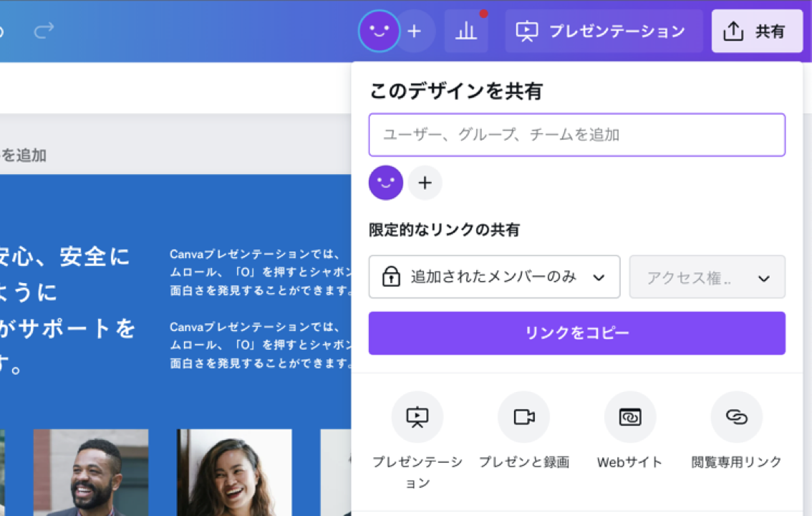Click the このデザインを共有 panel title

(x=456, y=91)
